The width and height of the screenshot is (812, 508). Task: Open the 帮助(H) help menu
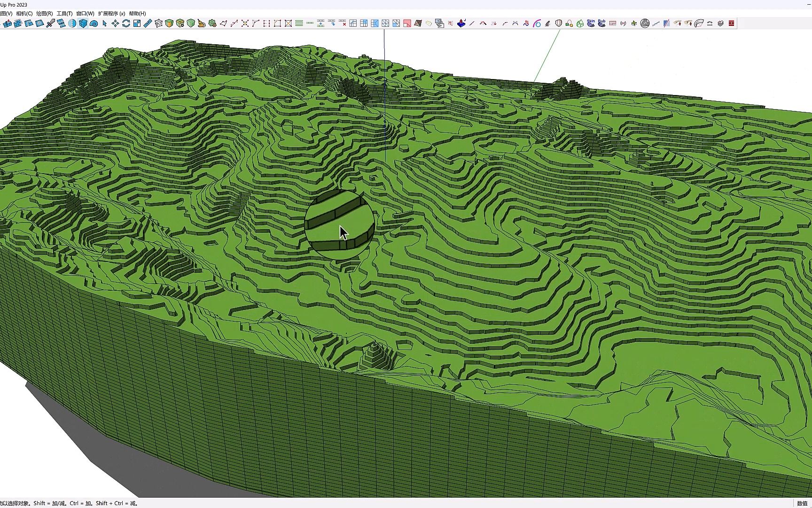137,14
